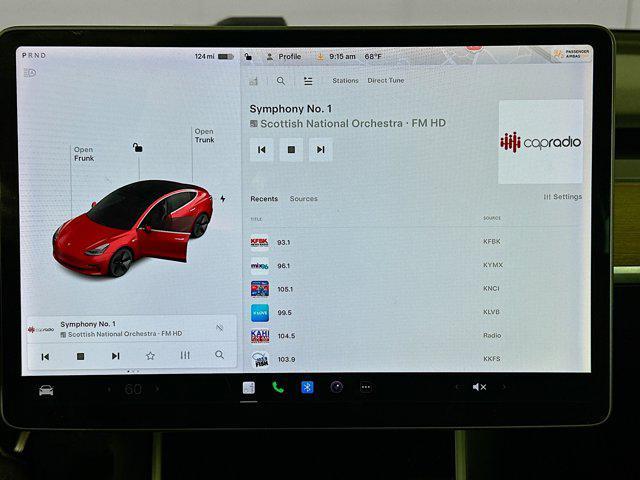Open the Stations tab
The image size is (640, 480).
[x=345, y=81]
